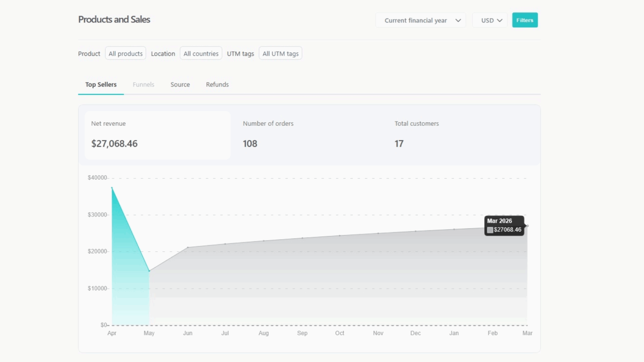Screen dimensions: 644x362
Task: Click the Feb month label
Action: tap(493, 333)
